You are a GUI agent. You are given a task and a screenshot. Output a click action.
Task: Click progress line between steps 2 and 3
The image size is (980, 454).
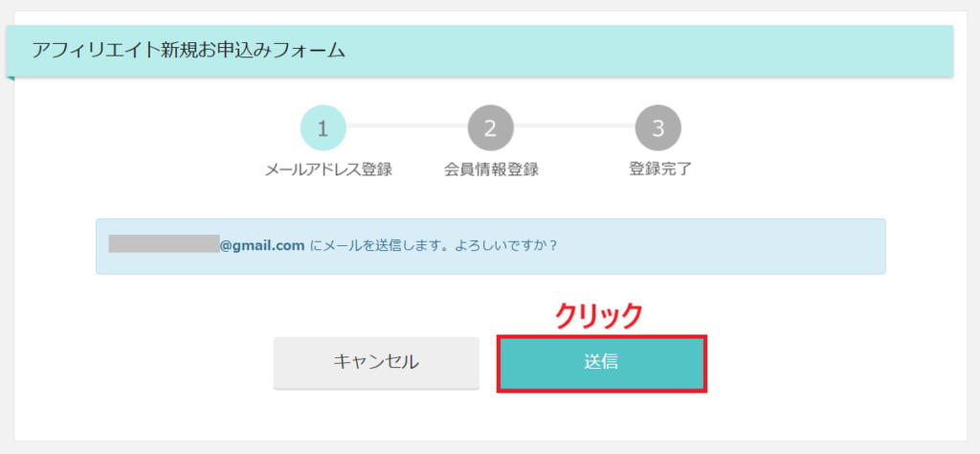574,126
